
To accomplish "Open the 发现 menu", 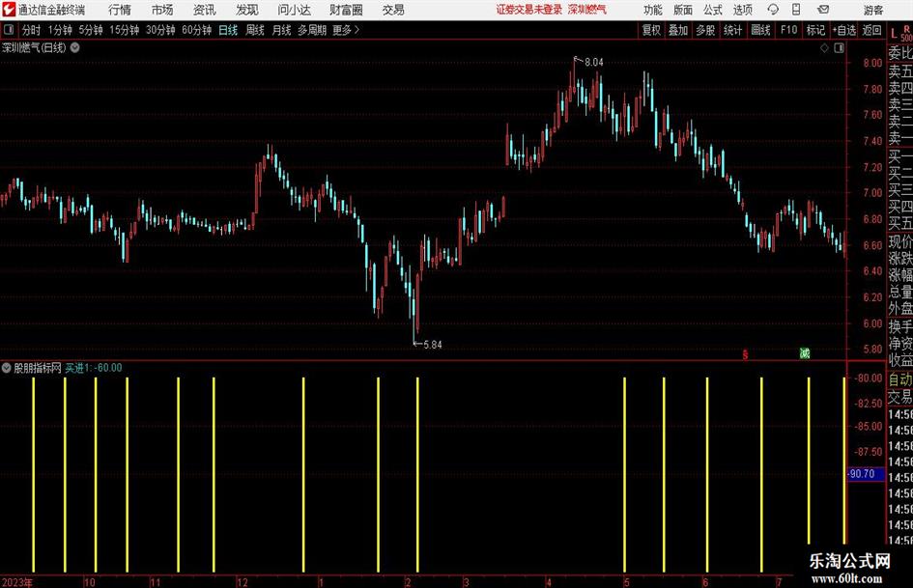I will coord(247,10).
